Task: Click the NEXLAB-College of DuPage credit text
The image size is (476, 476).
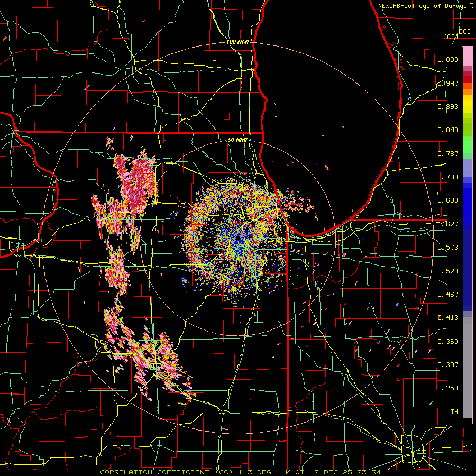Action: click(426, 6)
